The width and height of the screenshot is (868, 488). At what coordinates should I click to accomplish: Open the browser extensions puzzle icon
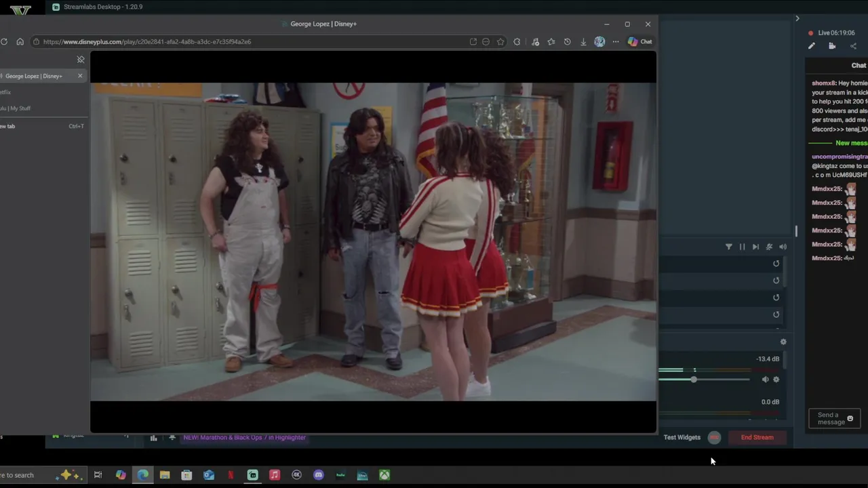517,41
